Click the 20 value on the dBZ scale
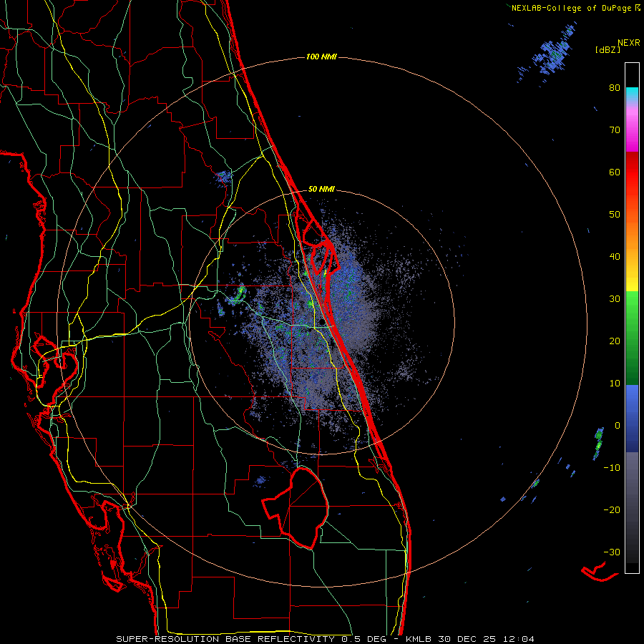The height and width of the screenshot is (644, 644). (x=615, y=341)
